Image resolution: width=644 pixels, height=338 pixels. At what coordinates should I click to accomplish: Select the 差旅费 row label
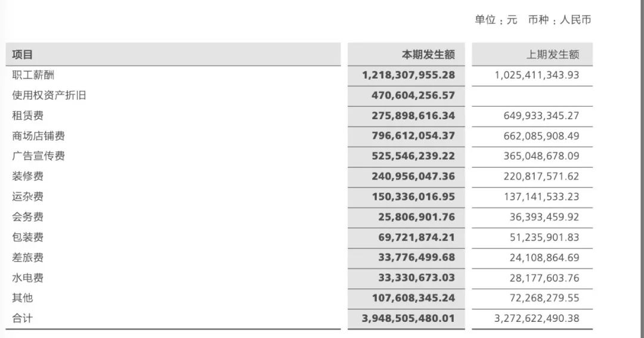click(28, 258)
